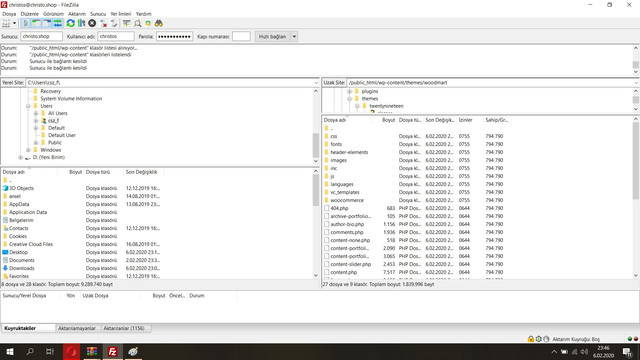Toggle the local directory tree display
This screenshot has height=360, width=640.
point(36,23)
